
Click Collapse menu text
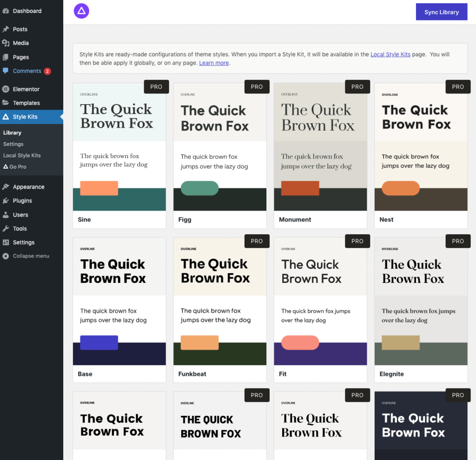point(31,256)
